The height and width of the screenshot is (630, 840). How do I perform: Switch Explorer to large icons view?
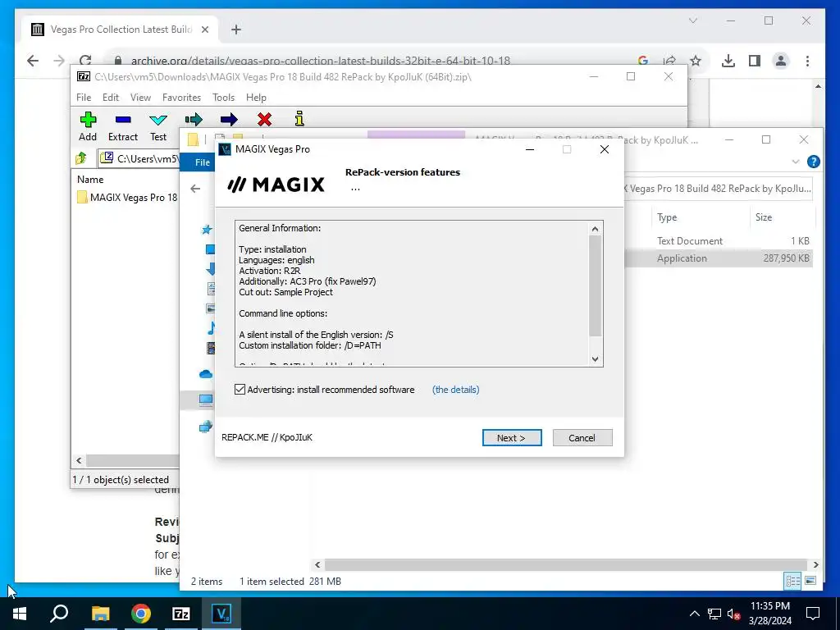(810, 581)
